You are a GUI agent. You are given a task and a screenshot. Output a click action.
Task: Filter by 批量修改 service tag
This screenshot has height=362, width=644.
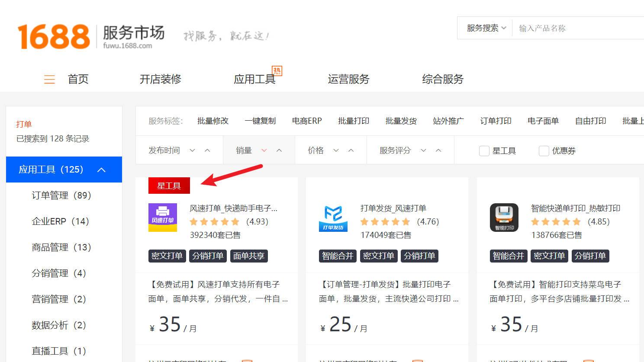click(x=213, y=121)
